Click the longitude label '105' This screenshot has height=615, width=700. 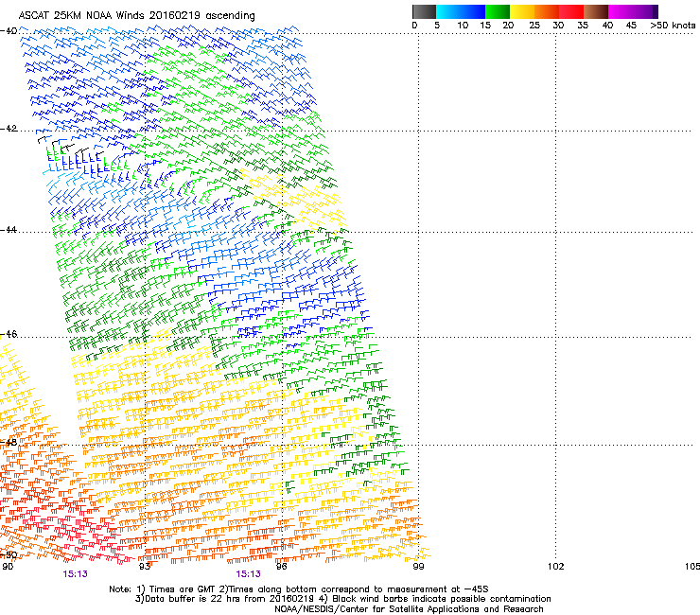tap(692, 567)
